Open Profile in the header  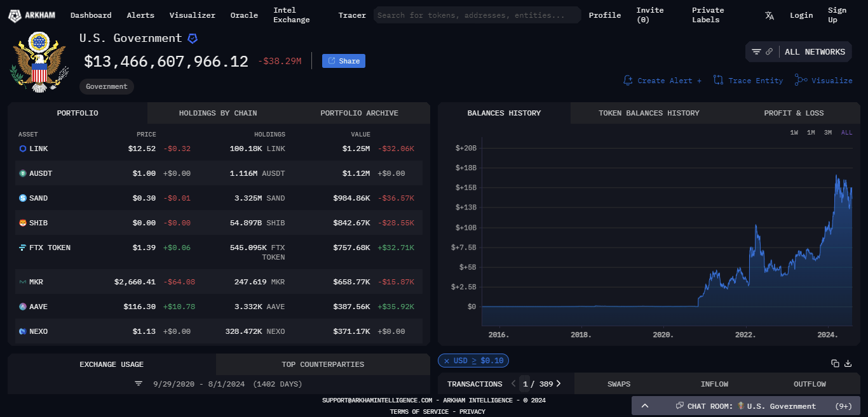tap(605, 15)
